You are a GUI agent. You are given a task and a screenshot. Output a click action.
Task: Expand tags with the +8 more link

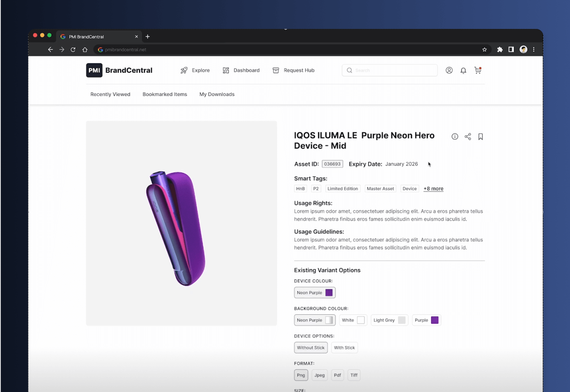coord(433,189)
